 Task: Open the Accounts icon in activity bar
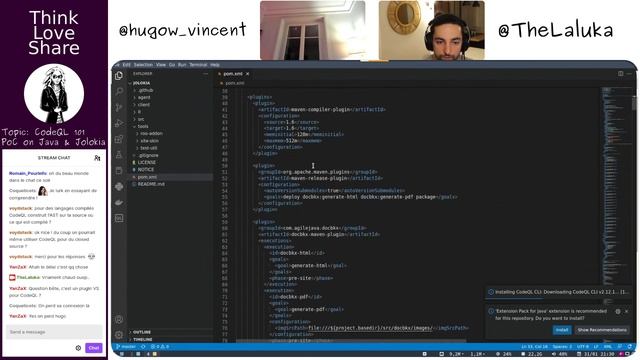(x=119, y=319)
